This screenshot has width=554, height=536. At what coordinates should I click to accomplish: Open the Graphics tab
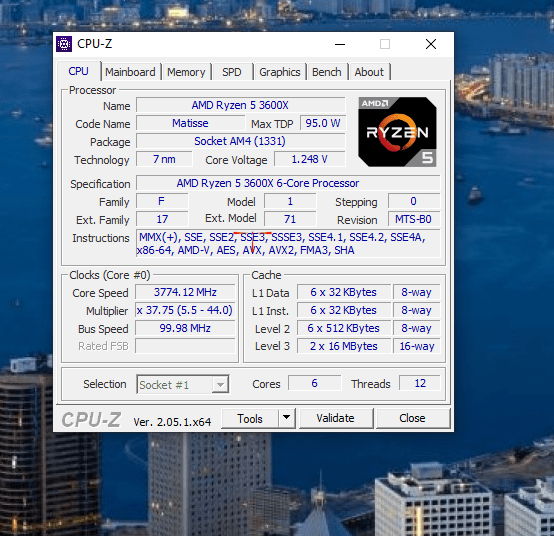tap(280, 72)
